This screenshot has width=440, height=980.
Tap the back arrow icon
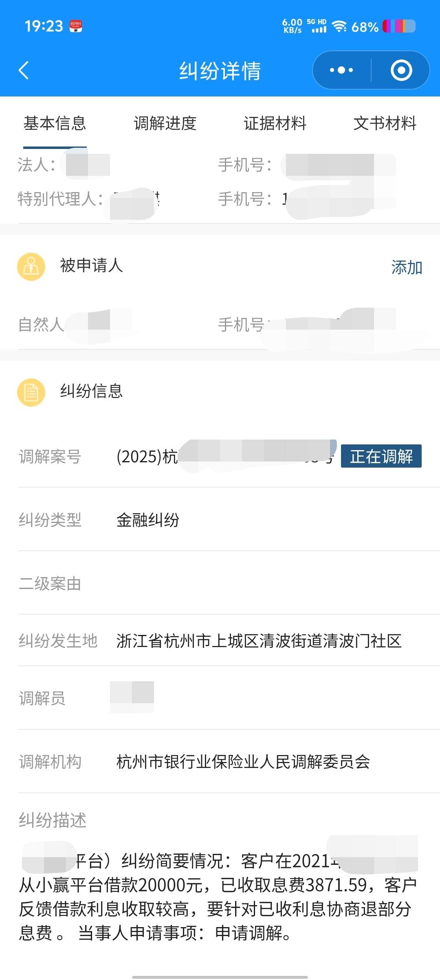pos(24,70)
